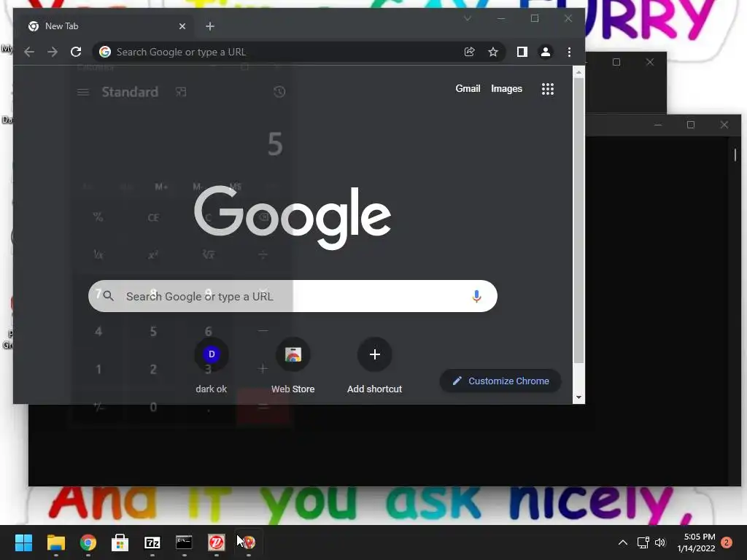Click the Google search box on the page
Image resolution: width=747 pixels, height=560 pixels.
[x=293, y=296]
